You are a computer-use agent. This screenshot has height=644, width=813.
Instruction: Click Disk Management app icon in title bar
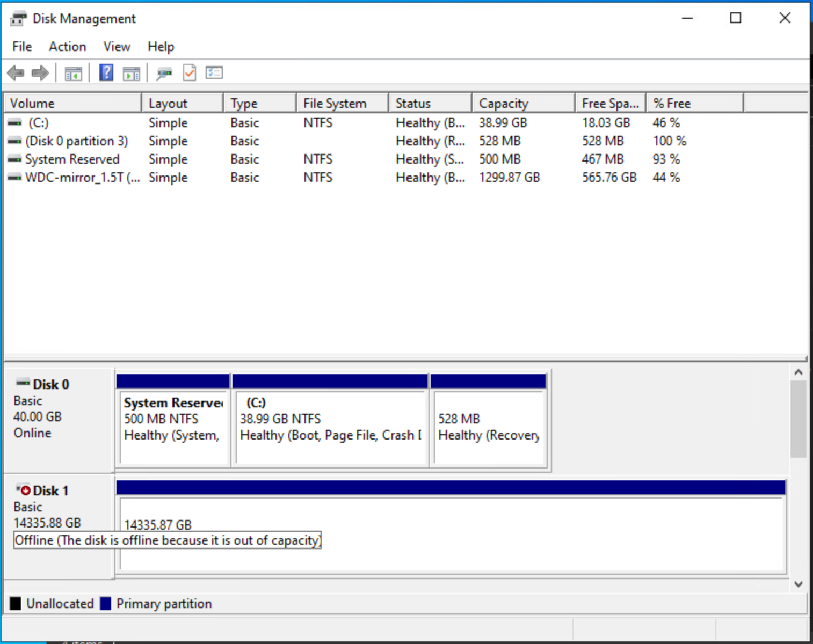(18, 19)
